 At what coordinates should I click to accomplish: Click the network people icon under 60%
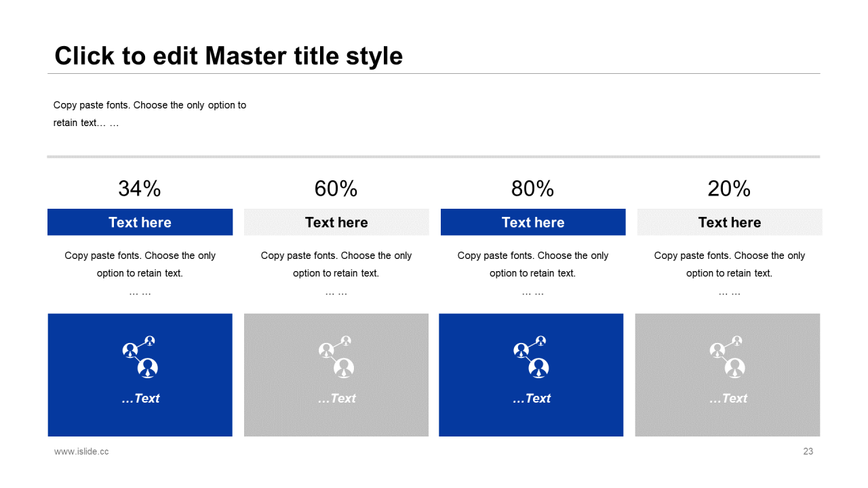point(336,357)
